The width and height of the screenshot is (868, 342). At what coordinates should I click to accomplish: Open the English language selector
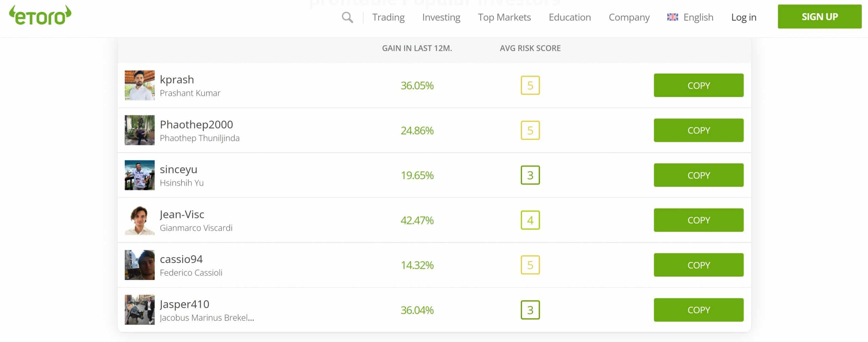coord(698,17)
